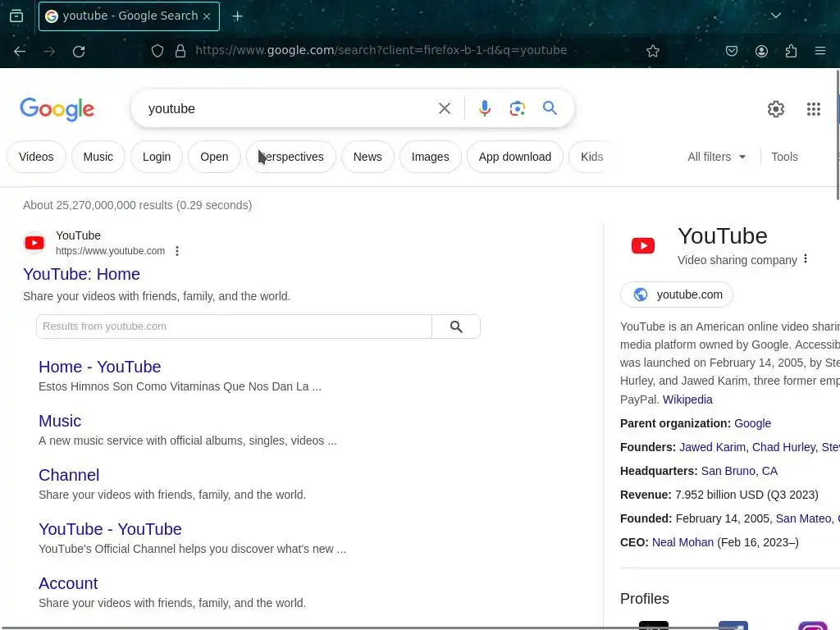Open the tracking protection shield icon
The height and width of the screenshot is (630, 840).
157,51
